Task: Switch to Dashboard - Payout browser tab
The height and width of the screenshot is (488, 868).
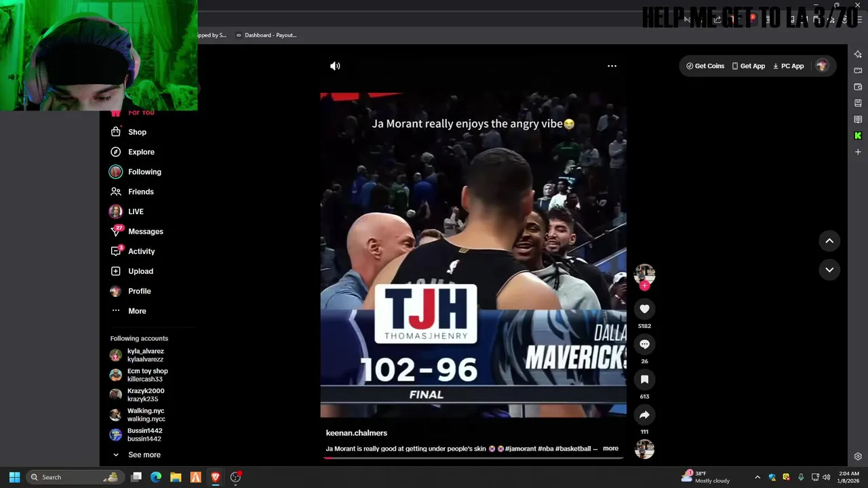Action: point(267,35)
